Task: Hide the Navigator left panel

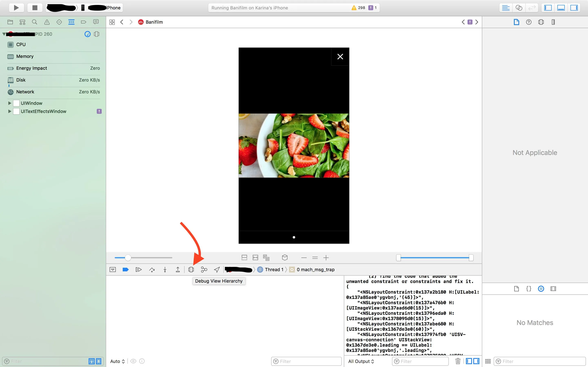Action: click(548, 8)
